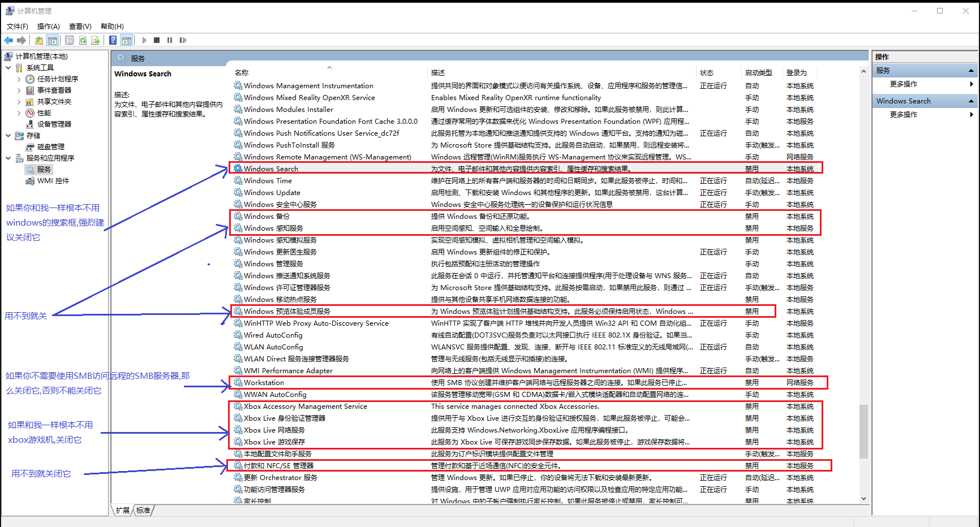Toggle the show/hide action pane button
Viewport: 980px width, 527px height.
(127, 40)
